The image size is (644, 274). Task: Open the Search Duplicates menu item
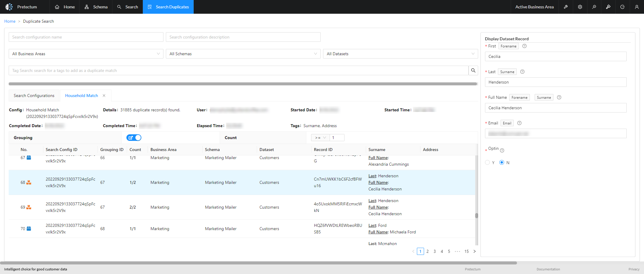click(x=168, y=7)
